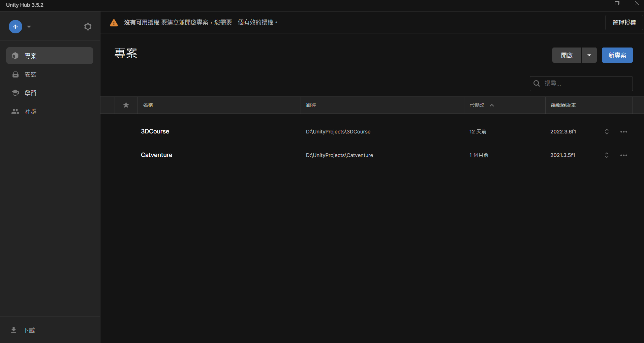644x343 pixels.
Task: Click the magnifier search icon
Action: coord(537,83)
